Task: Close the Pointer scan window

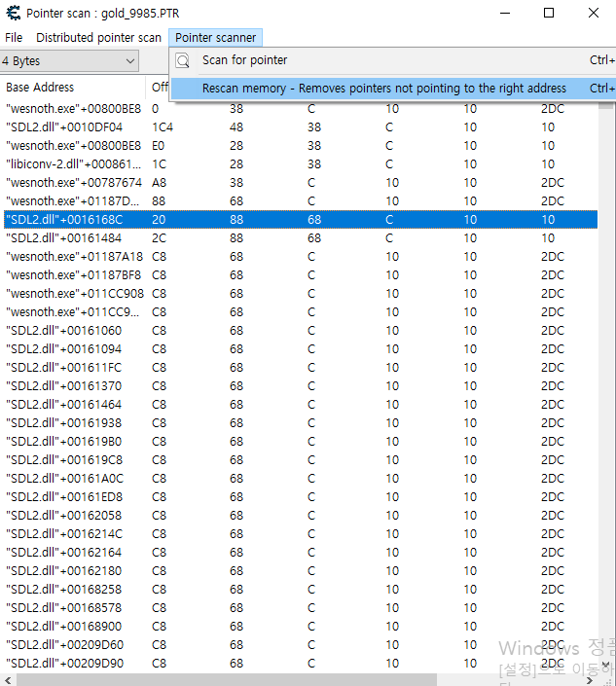Action: point(594,13)
